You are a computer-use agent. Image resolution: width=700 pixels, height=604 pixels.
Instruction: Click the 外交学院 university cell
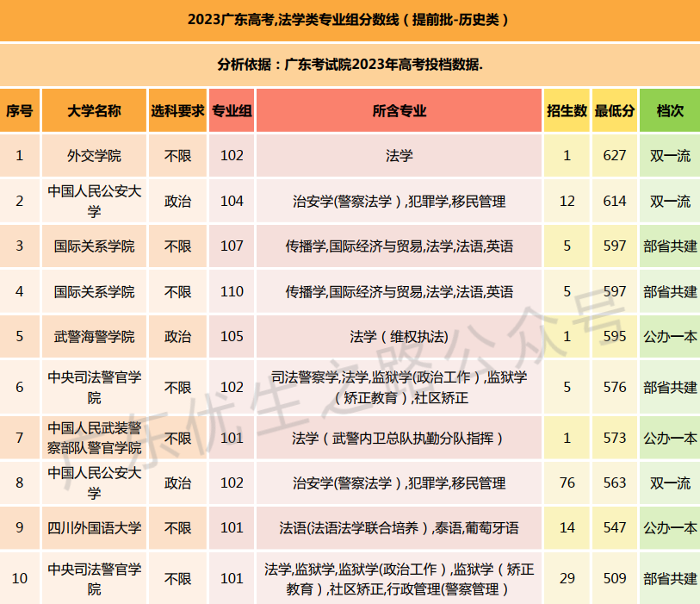94,155
